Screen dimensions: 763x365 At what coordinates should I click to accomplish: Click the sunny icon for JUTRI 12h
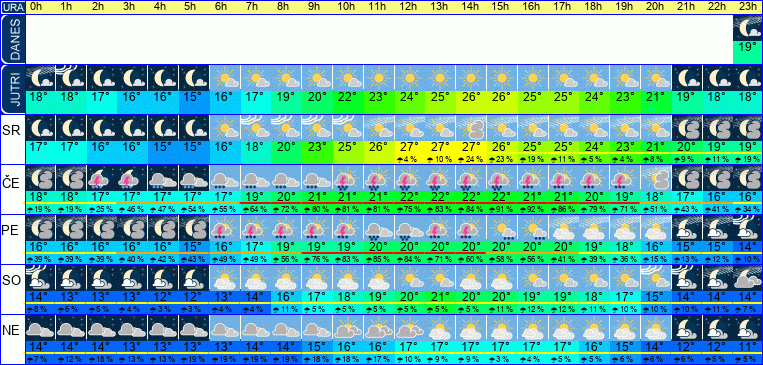[409, 78]
